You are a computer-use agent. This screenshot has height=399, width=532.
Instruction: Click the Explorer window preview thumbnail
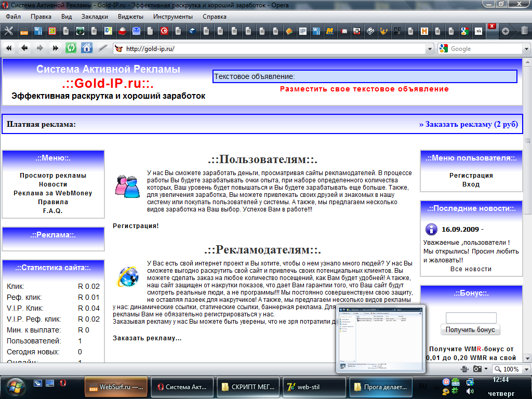coord(381,339)
